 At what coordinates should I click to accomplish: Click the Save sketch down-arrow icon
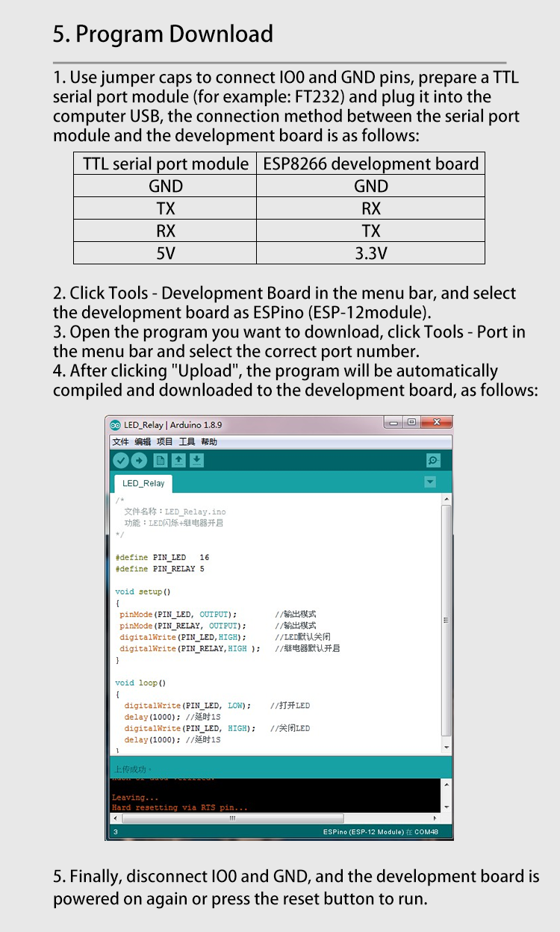(x=196, y=461)
